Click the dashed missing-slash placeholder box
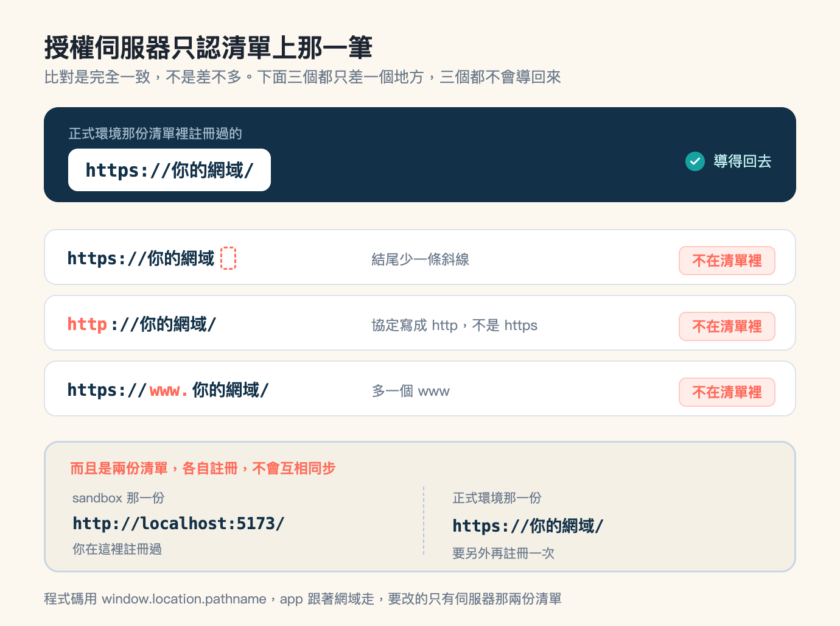 pyautogui.click(x=228, y=258)
